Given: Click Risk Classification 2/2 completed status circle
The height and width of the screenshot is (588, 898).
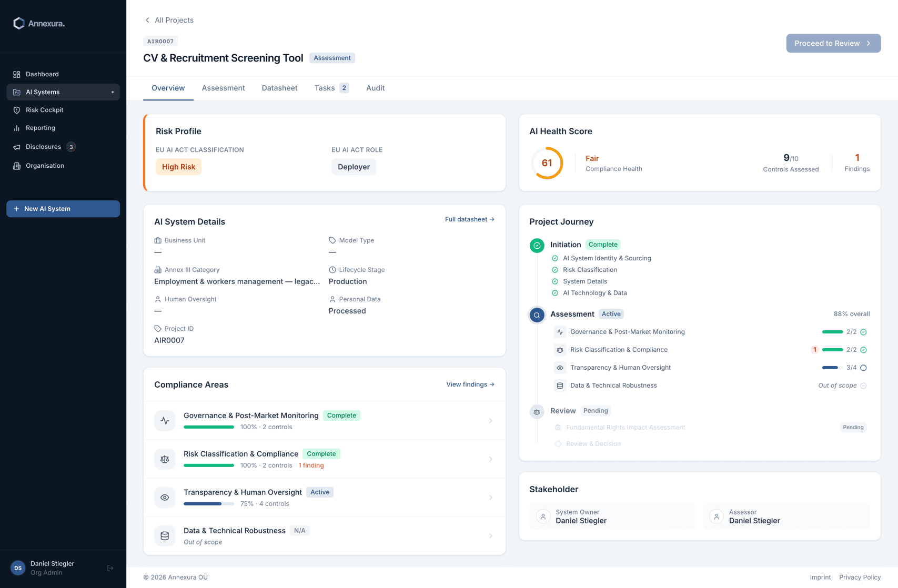Looking at the screenshot, I should coord(863,350).
